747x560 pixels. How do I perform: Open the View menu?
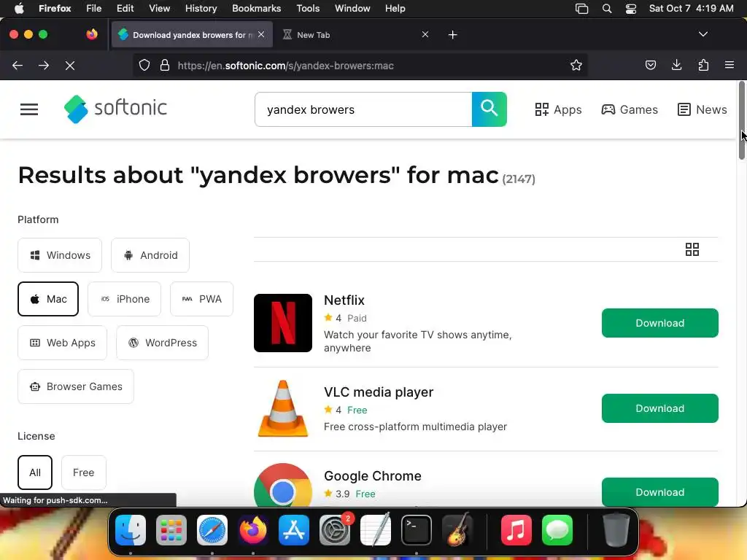(x=159, y=8)
